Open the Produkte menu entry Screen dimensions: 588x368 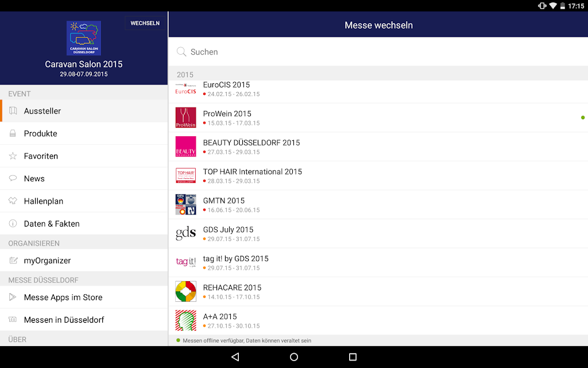tap(84, 133)
